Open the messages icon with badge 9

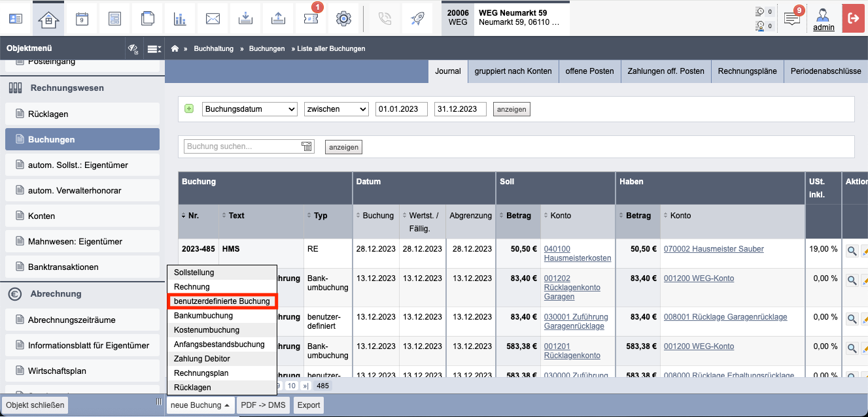click(792, 18)
